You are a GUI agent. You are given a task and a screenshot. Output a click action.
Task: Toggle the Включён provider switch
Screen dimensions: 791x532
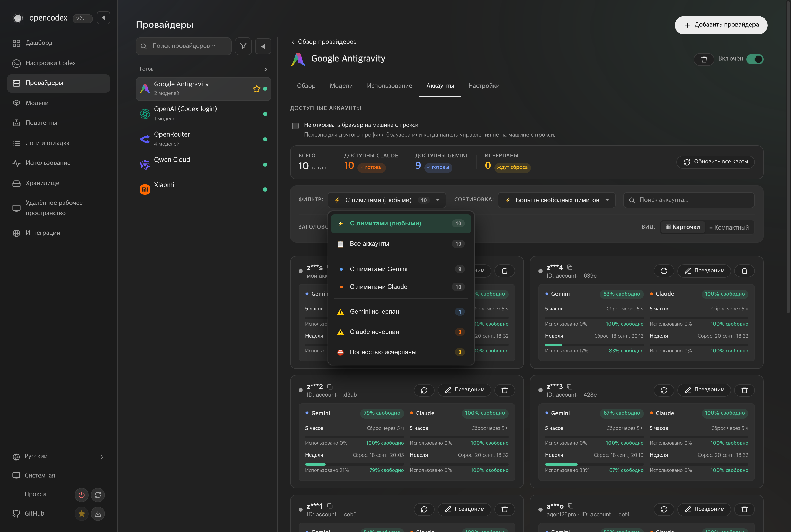tap(755, 59)
